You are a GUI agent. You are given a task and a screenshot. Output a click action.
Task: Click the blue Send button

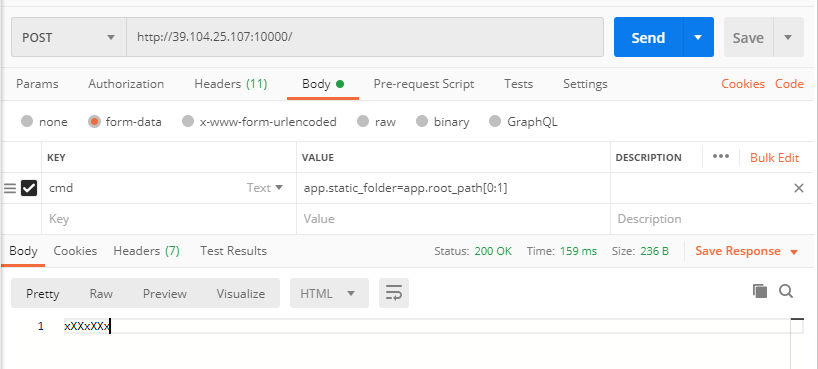(648, 37)
